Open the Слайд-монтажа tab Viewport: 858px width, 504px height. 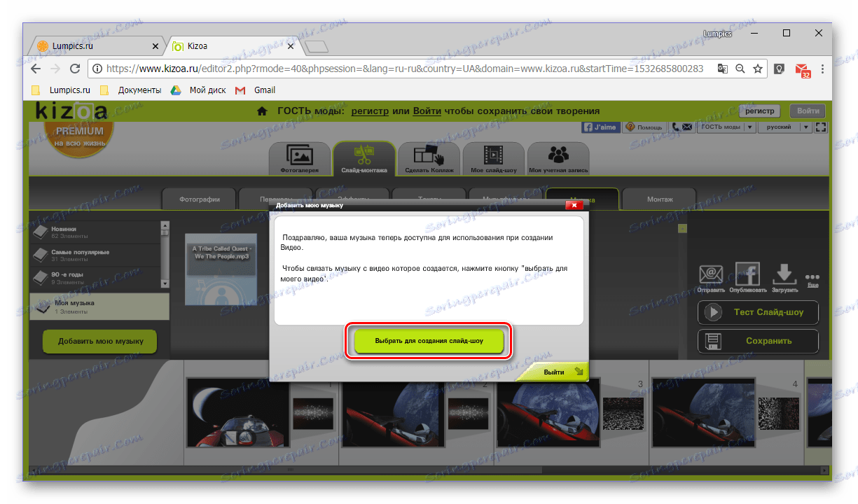pyautogui.click(x=364, y=158)
